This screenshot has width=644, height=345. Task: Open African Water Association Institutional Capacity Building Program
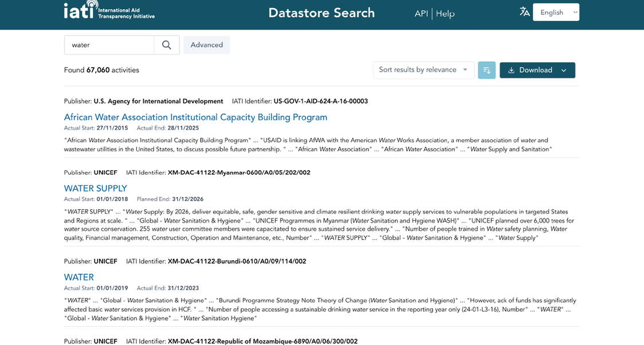[195, 117]
